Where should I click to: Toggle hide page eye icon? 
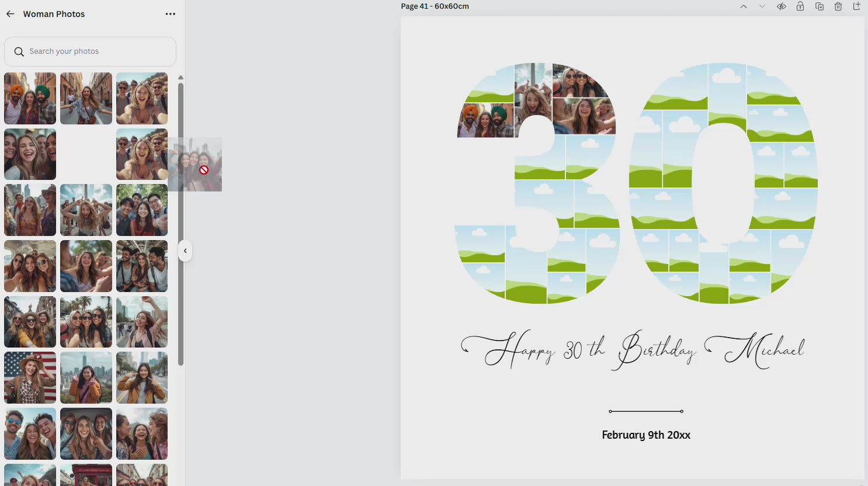[781, 6]
